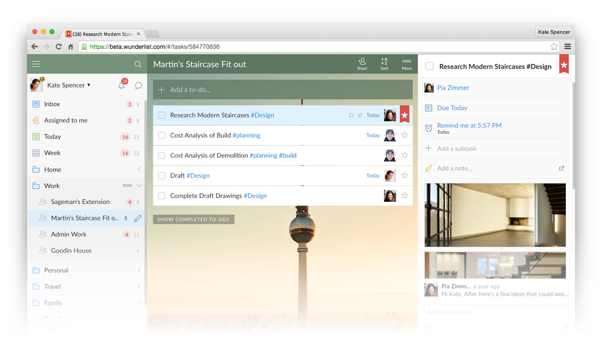600x364 pixels.
Task: Open the Sort options icon
Action: (x=384, y=64)
